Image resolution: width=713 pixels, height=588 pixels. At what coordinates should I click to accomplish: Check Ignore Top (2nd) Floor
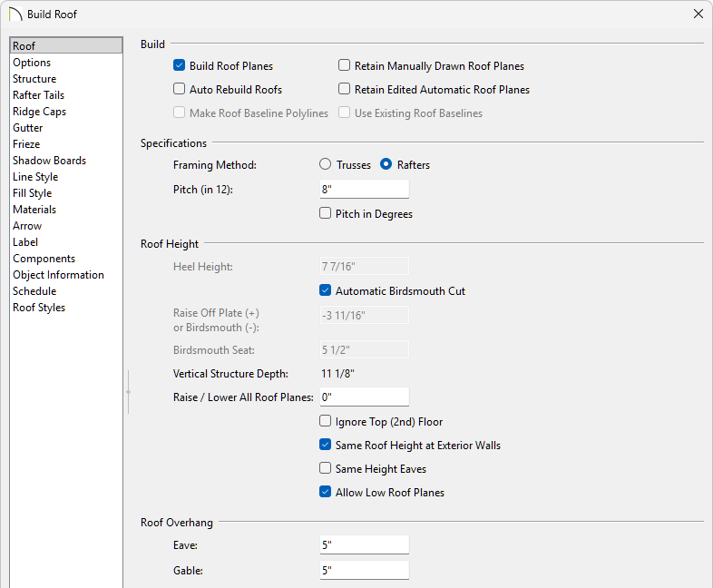[326, 422]
